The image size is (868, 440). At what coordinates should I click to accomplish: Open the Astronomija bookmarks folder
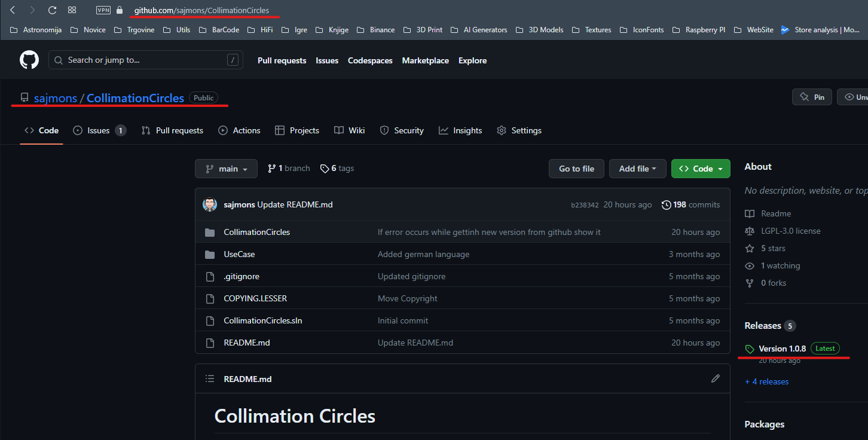(36, 30)
